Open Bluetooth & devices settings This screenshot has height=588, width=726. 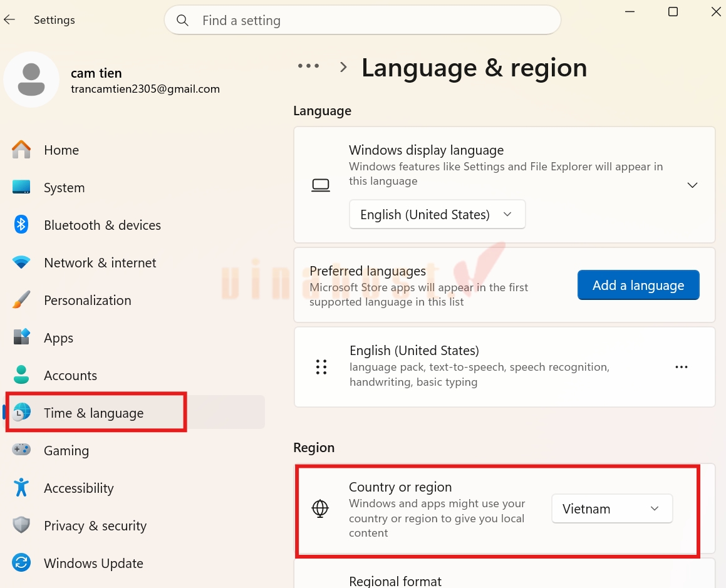pos(135,225)
